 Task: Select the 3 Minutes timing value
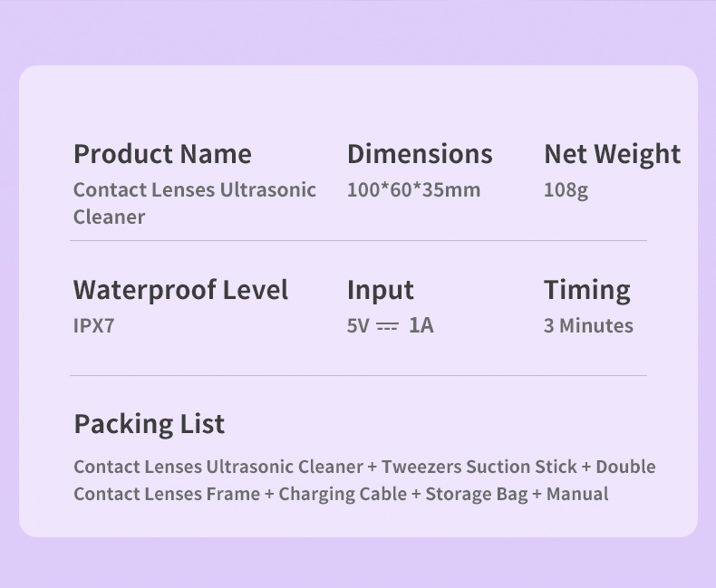pos(588,326)
